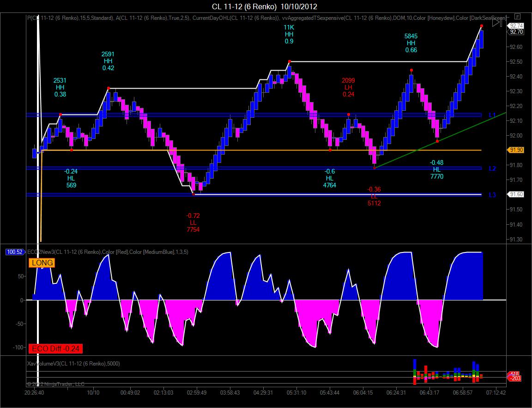Select the -0.6 HL 4764 annotation
Screen dimensions: 532x408
point(329,179)
